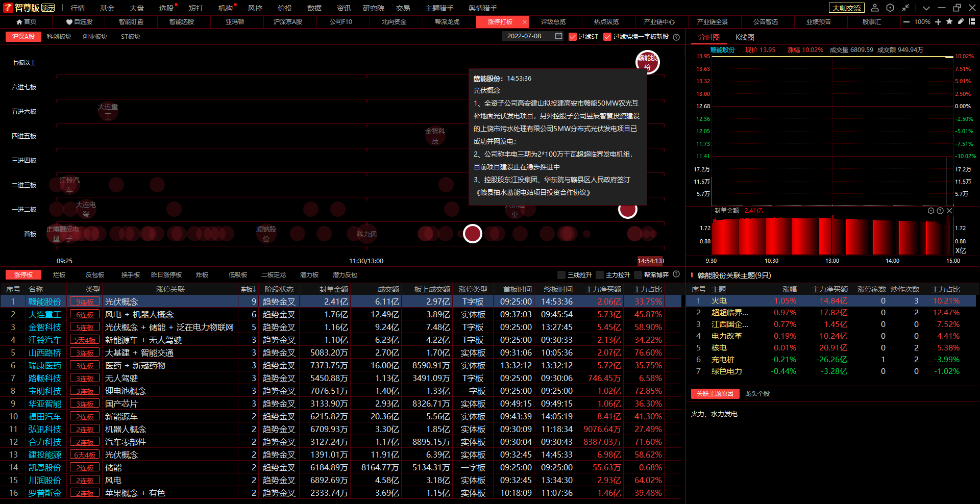Switch to the K线图 tab

pyautogui.click(x=744, y=37)
